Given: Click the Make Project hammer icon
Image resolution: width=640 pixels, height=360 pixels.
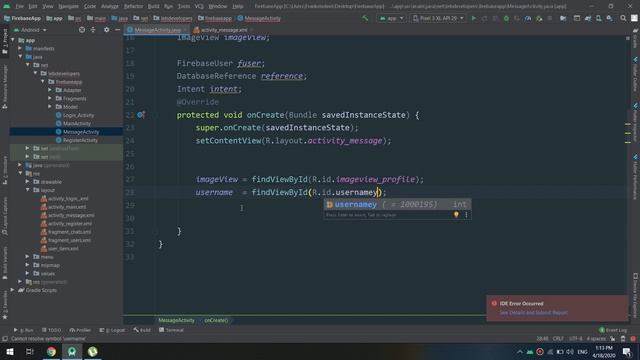Looking at the screenshot, I should tap(365, 18).
